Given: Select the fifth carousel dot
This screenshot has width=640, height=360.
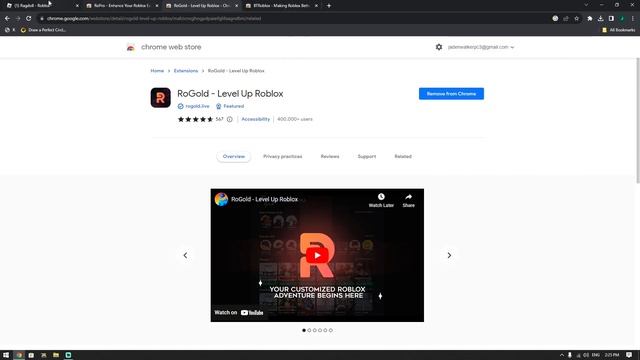Looking at the screenshot, I should (x=325, y=330).
